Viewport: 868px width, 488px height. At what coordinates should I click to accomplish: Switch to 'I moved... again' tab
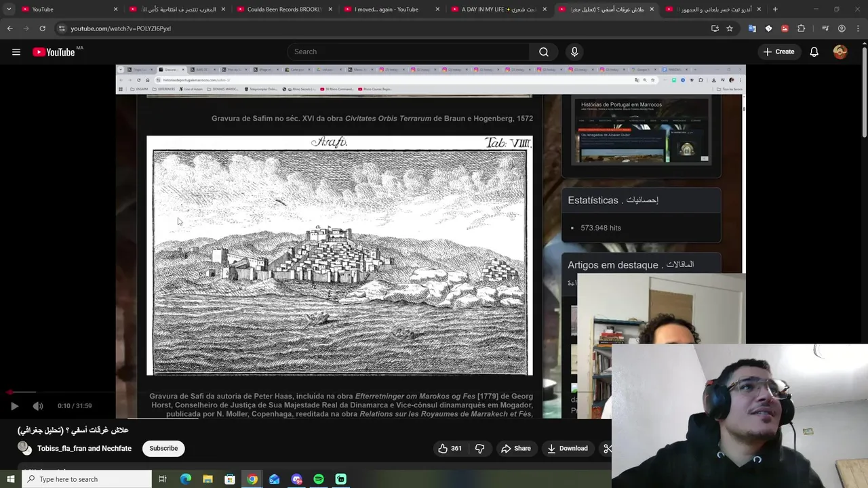pos(391,9)
